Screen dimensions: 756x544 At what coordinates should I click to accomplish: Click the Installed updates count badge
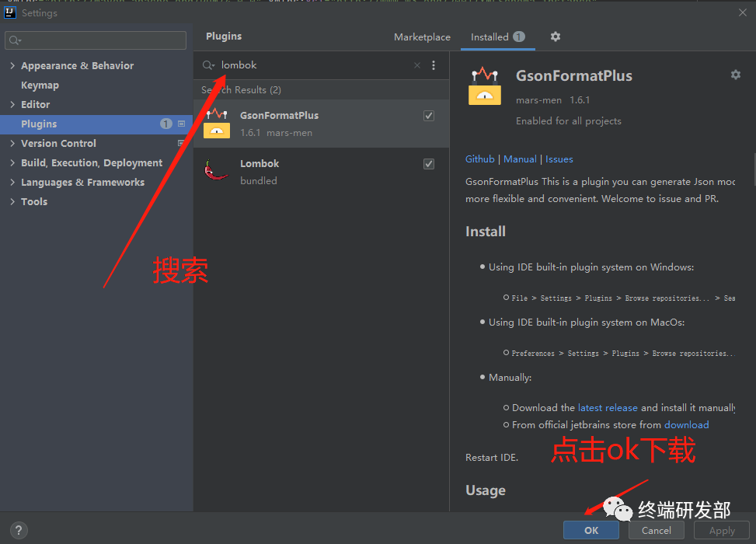519,37
